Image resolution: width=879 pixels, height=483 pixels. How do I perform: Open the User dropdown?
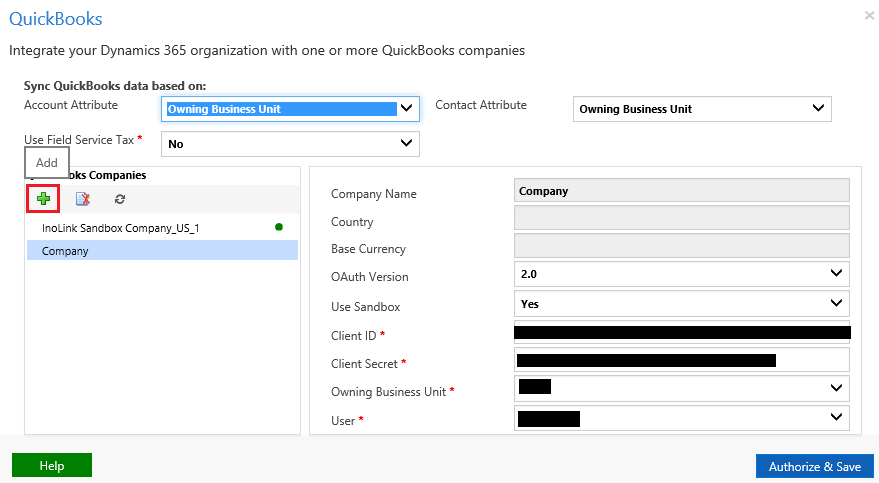(x=682, y=418)
